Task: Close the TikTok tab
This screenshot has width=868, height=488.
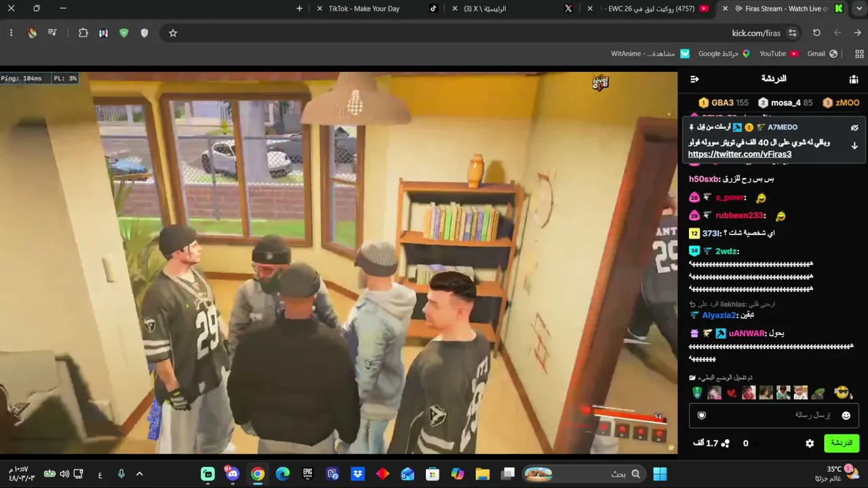Action: point(320,9)
